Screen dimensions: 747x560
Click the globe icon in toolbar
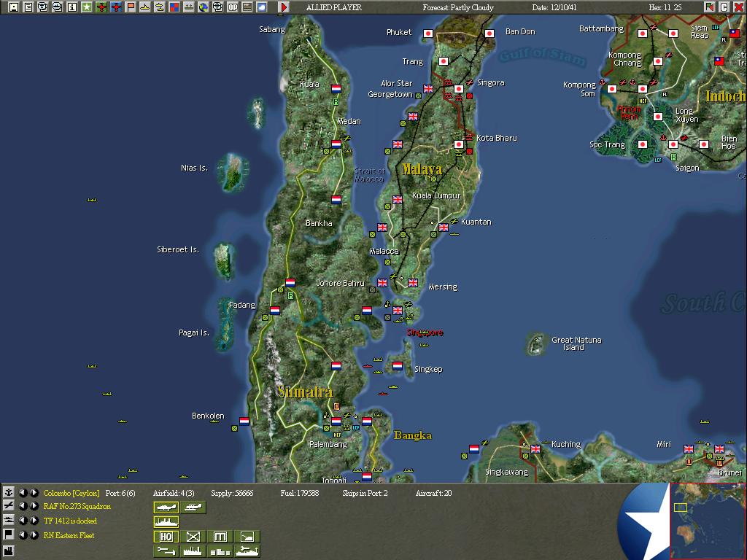coord(204,7)
